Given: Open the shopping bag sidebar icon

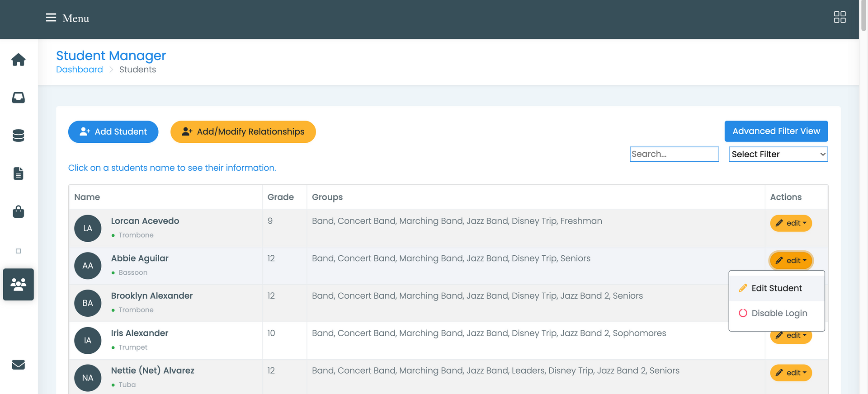Looking at the screenshot, I should coord(19,211).
